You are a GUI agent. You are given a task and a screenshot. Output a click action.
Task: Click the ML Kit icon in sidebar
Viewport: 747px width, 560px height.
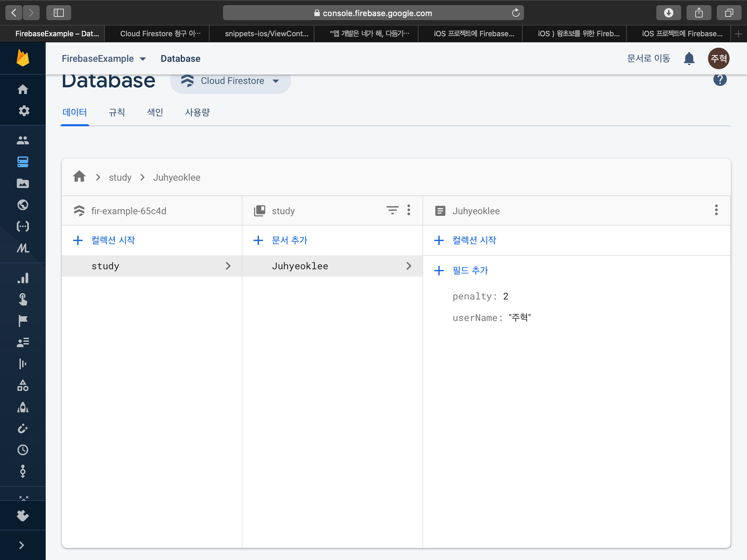23,248
